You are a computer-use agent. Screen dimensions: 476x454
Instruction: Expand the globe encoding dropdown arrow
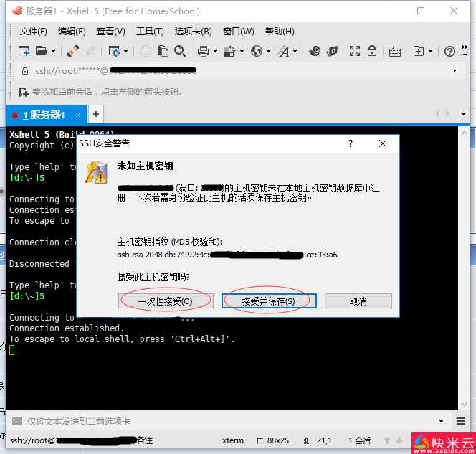tap(268, 52)
